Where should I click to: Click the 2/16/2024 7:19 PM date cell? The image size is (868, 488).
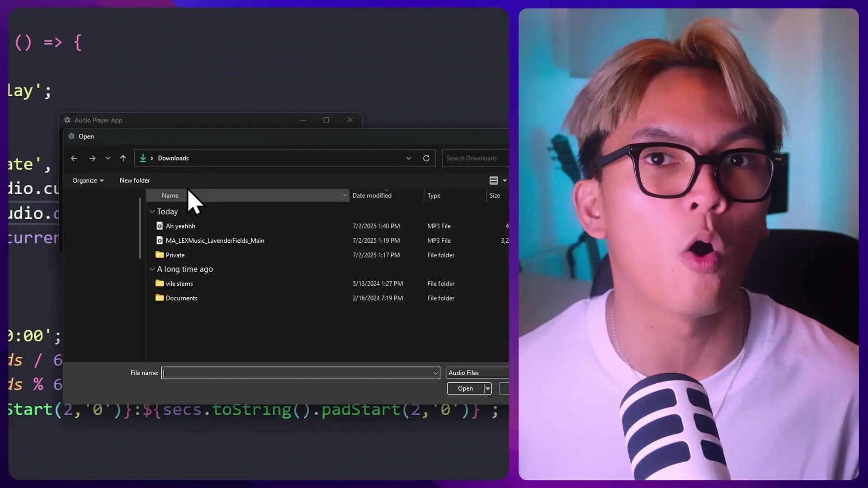tap(378, 298)
